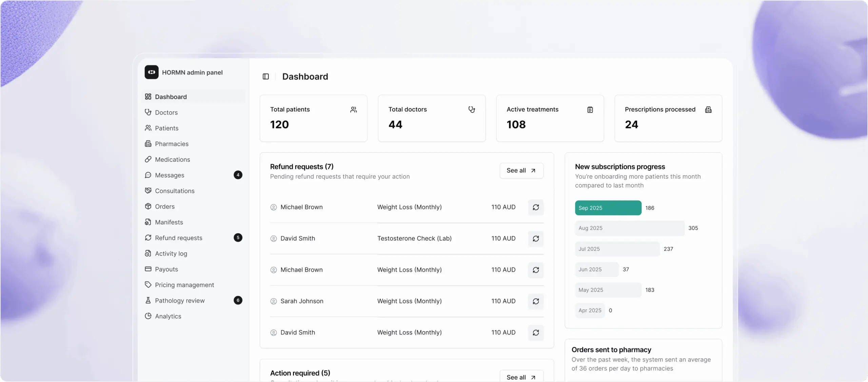Click Refund requests sidebar badge 5
Viewport: 868px width, 382px height.
coord(238,238)
